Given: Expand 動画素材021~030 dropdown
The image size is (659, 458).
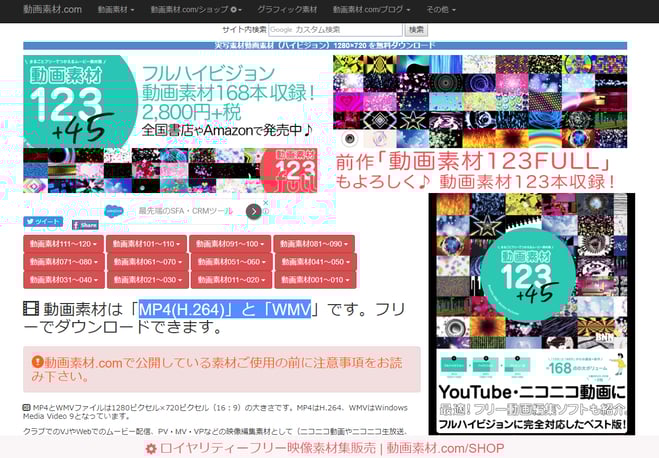Looking at the screenshot, I should pyautogui.click(x=148, y=280).
